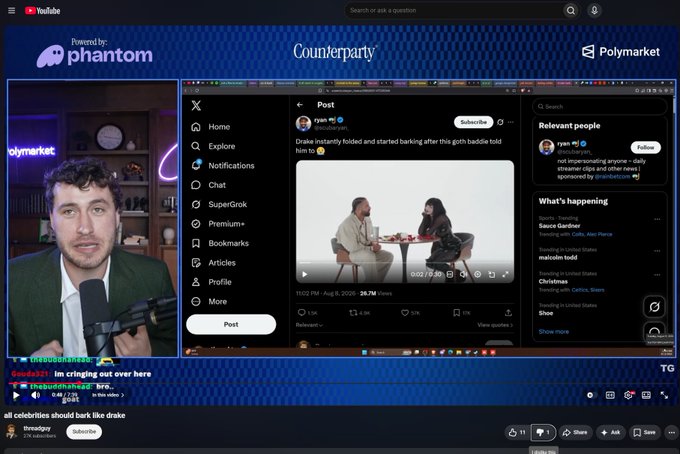Open post options ellipsis on ryan's tweet
Viewport: 680px width, 454px height.
(x=511, y=122)
